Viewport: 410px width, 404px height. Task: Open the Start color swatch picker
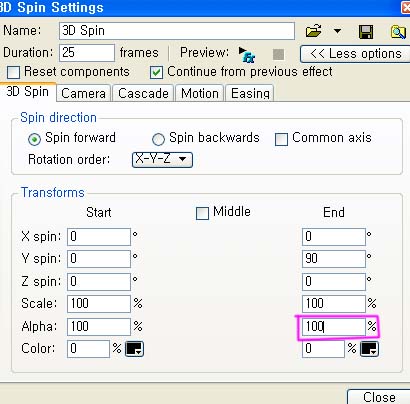[x=134, y=349]
